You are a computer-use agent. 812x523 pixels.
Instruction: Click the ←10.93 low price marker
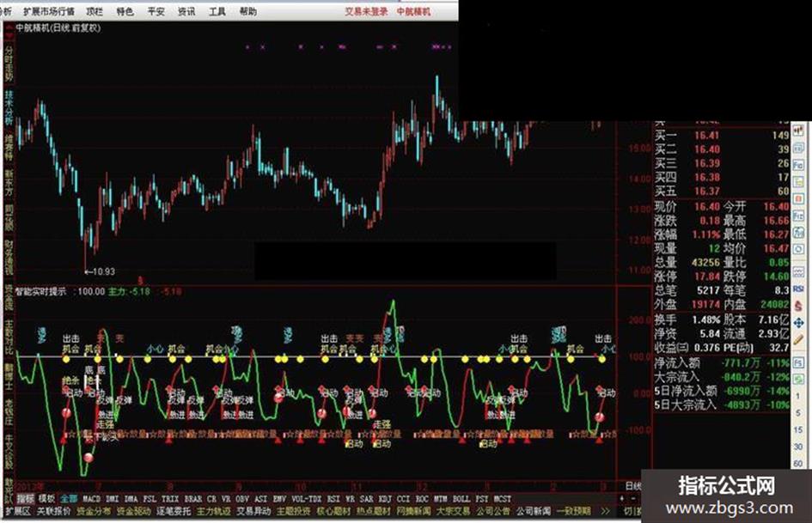tap(100, 271)
